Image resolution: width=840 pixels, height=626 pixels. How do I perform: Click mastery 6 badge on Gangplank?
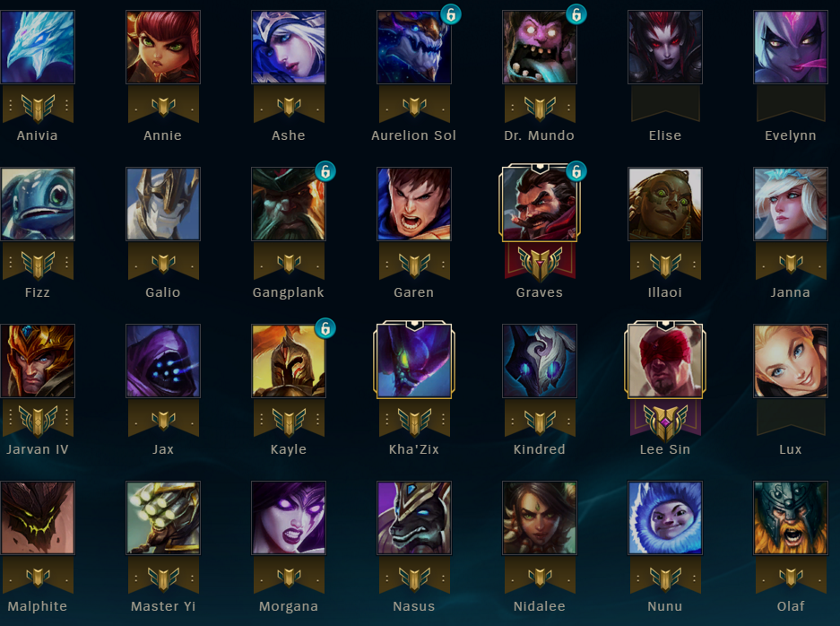325,171
